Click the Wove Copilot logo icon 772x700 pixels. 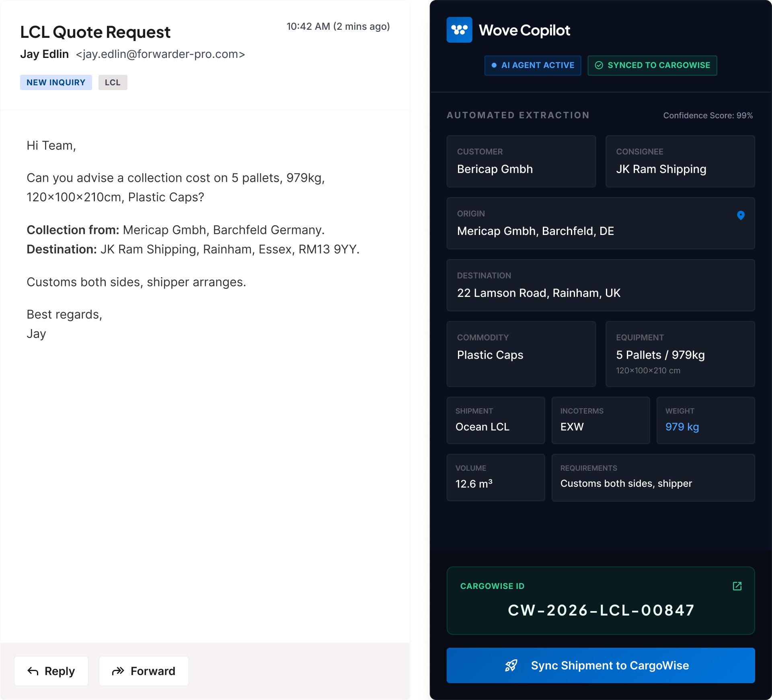pyautogui.click(x=459, y=30)
